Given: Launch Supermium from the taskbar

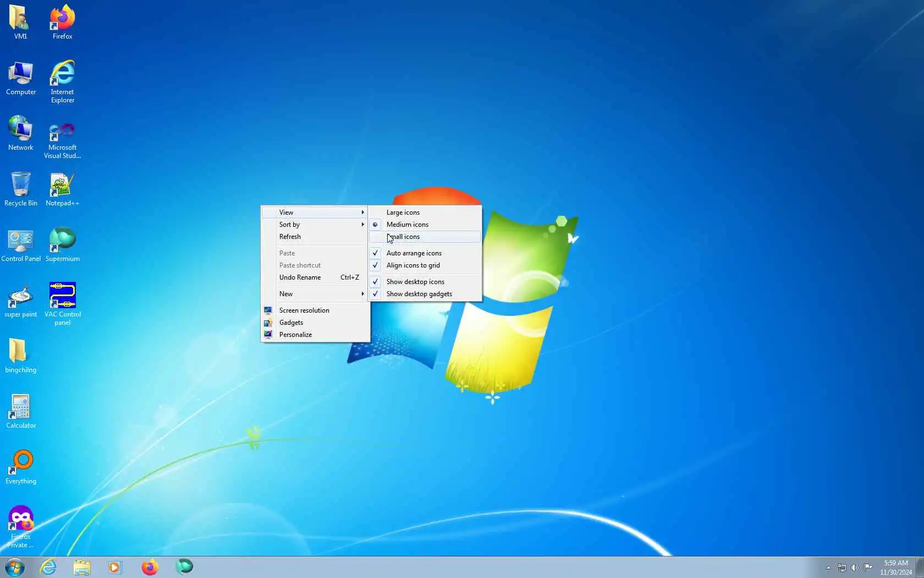Looking at the screenshot, I should click(x=184, y=567).
